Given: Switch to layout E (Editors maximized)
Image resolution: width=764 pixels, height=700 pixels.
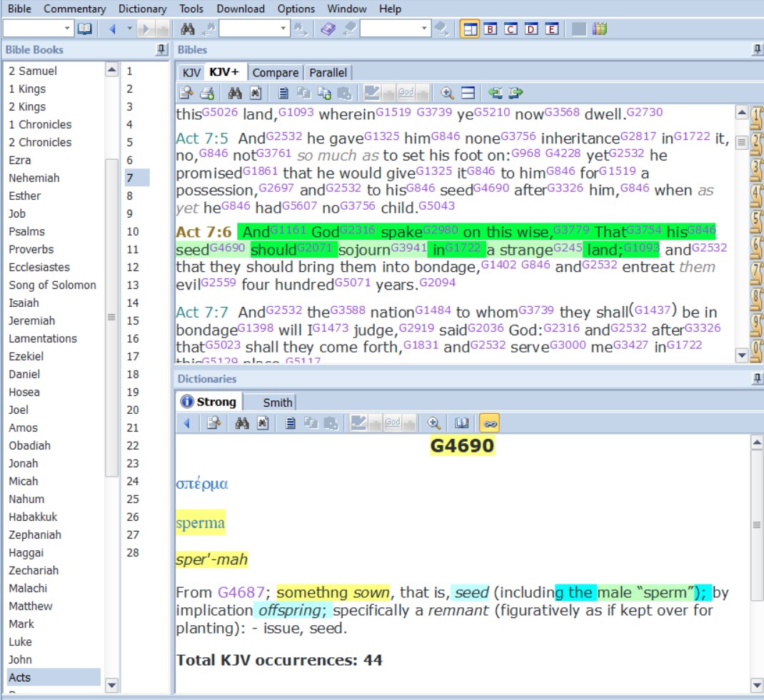Looking at the screenshot, I should pyautogui.click(x=551, y=29).
